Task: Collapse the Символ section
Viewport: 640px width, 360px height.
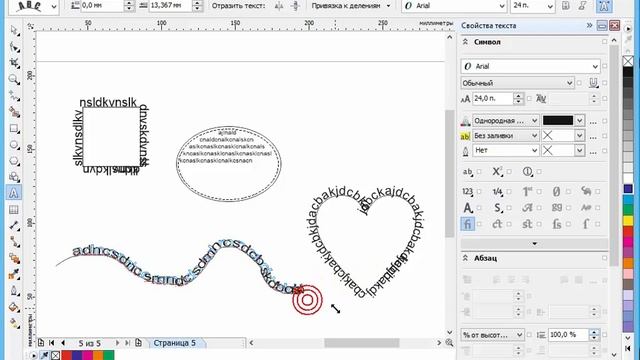Action: 465,42
